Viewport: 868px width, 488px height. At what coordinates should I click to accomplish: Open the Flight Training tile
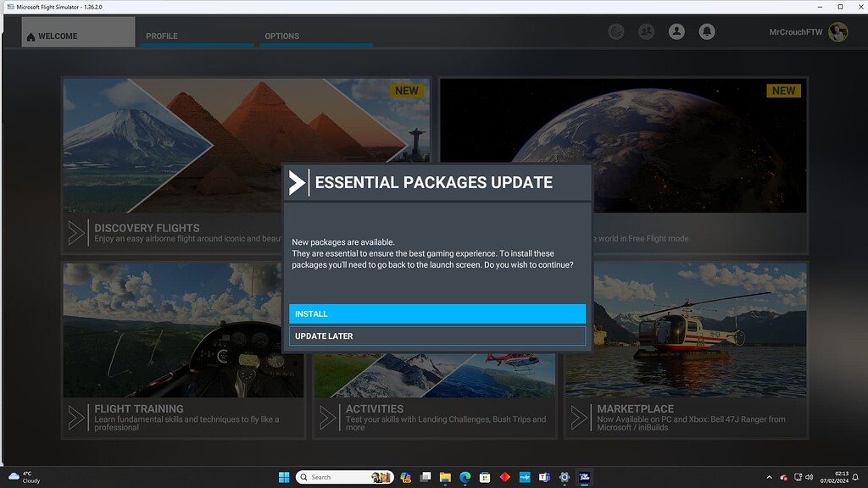(182, 350)
